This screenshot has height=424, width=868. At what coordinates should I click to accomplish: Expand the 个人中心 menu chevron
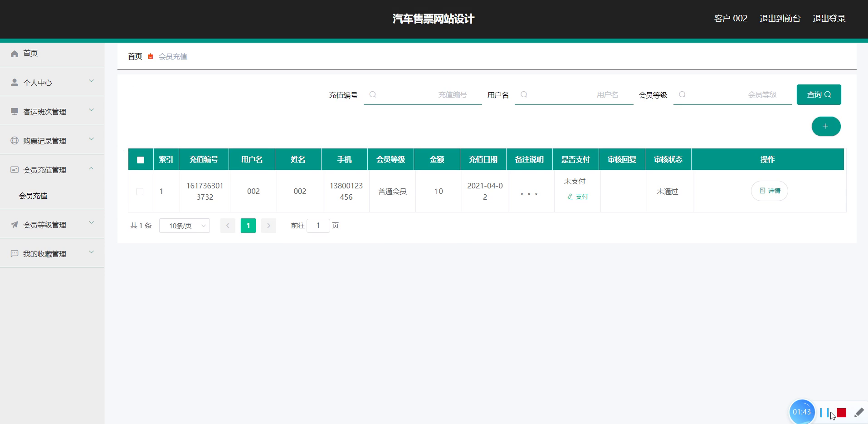(x=91, y=81)
